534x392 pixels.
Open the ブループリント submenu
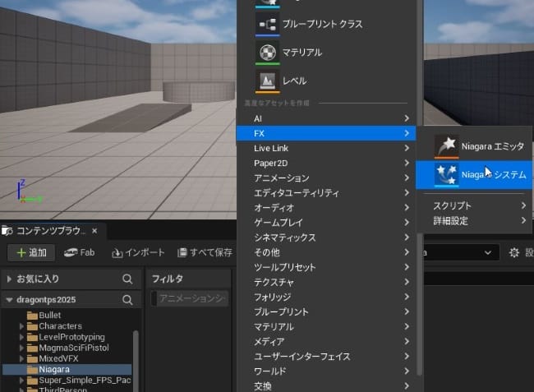326,311
